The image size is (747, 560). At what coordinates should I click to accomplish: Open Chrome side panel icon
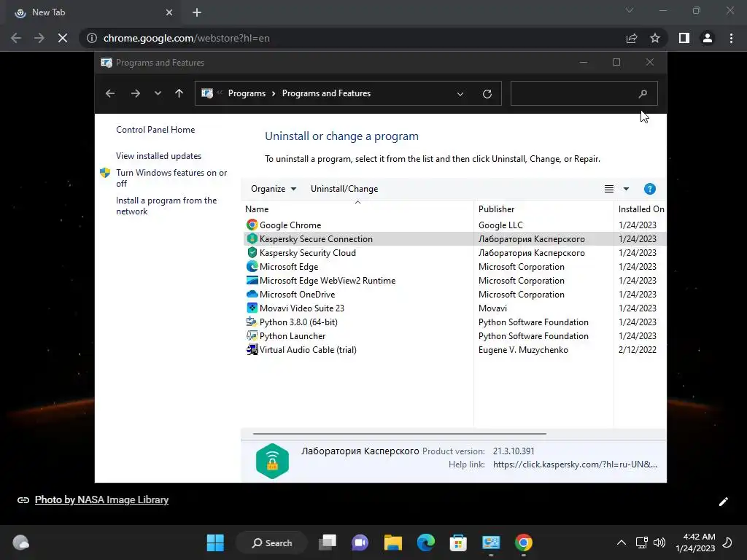pyautogui.click(x=684, y=38)
